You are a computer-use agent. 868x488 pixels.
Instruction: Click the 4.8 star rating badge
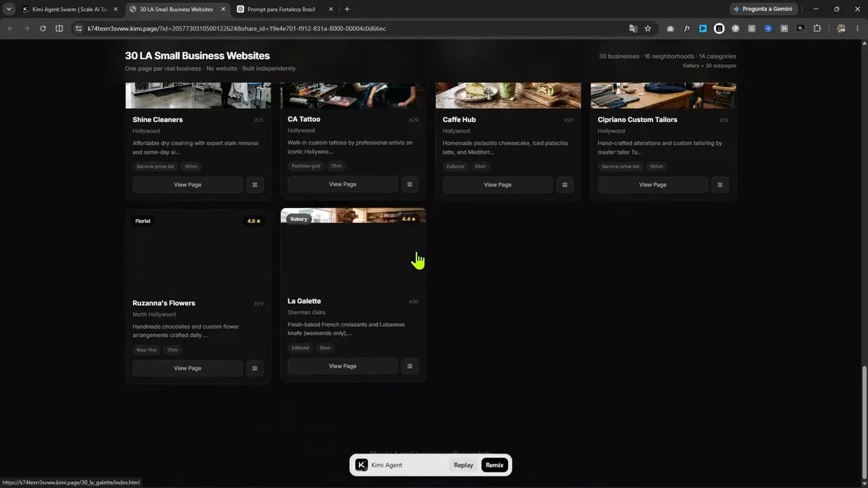coord(254,221)
